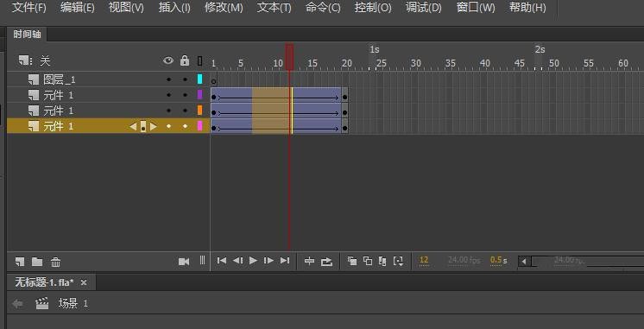Open the 视图(V) menu
This screenshot has width=644, height=329.
(126, 8)
